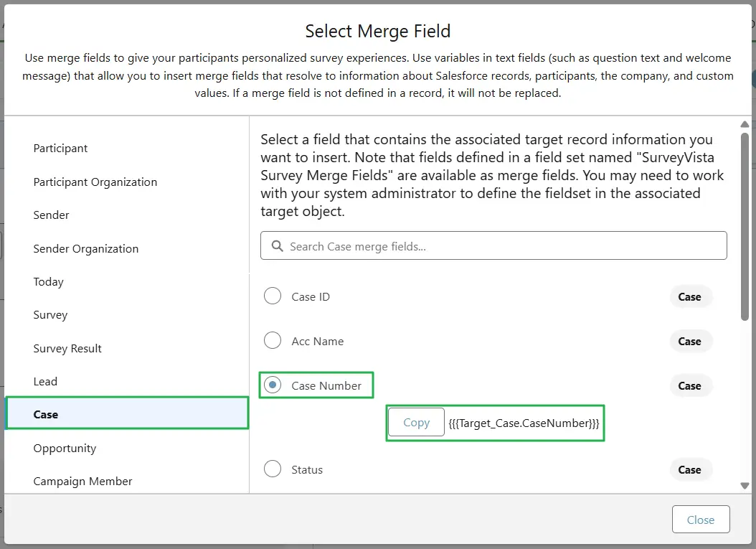
Task: Select Today in the sidebar
Action: pos(48,282)
